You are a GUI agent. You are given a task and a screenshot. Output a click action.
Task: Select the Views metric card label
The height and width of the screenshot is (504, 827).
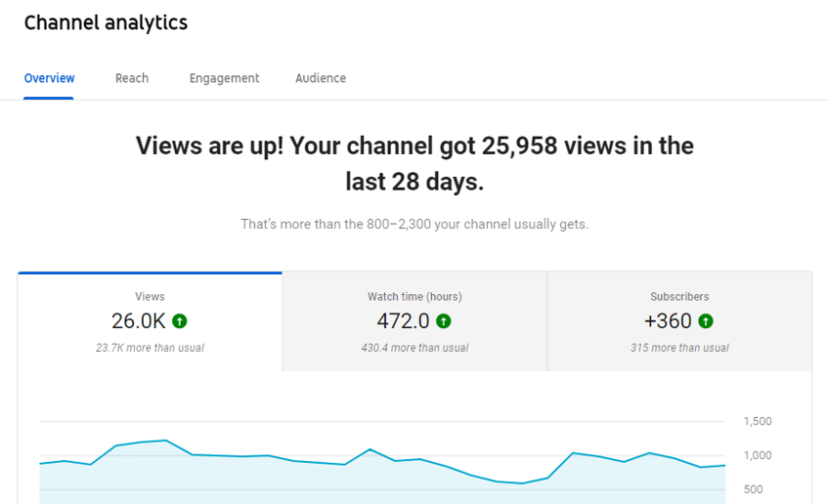150,297
